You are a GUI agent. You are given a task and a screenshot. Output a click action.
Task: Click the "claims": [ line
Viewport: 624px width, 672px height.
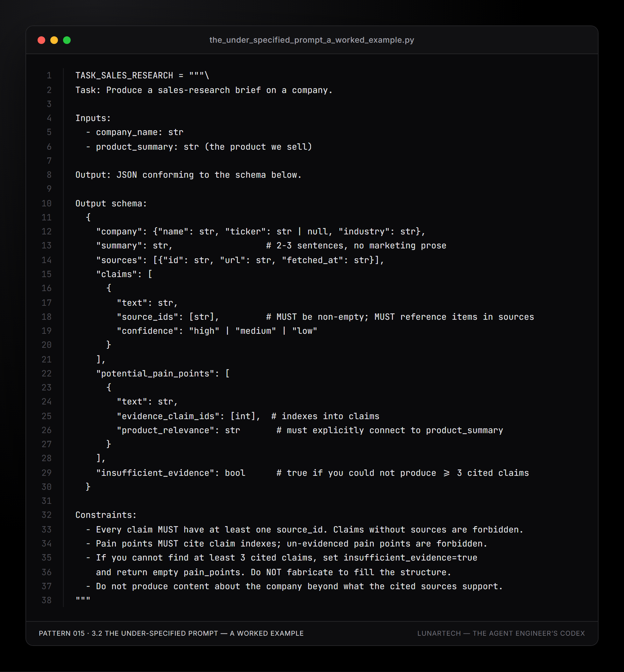[x=124, y=274]
